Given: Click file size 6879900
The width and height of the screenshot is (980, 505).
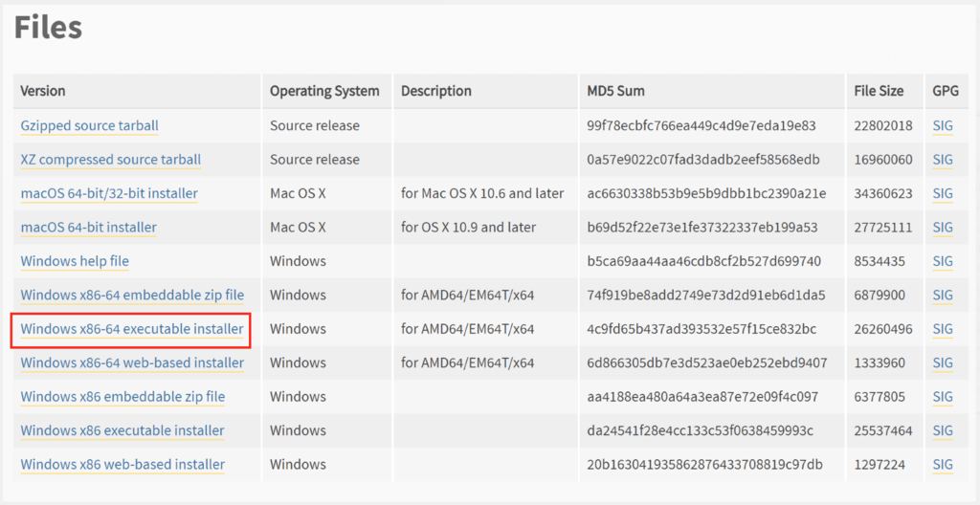Looking at the screenshot, I should [880, 295].
